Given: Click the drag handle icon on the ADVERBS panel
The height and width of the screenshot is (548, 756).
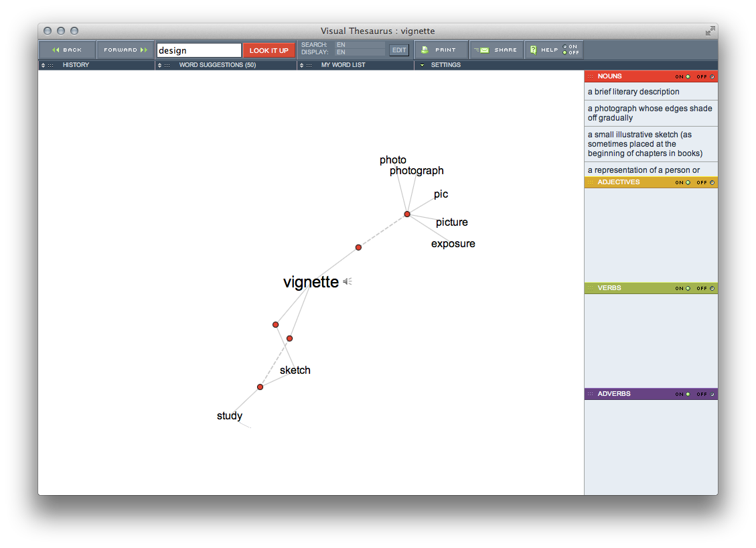Looking at the screenshot, I should 589,393.
